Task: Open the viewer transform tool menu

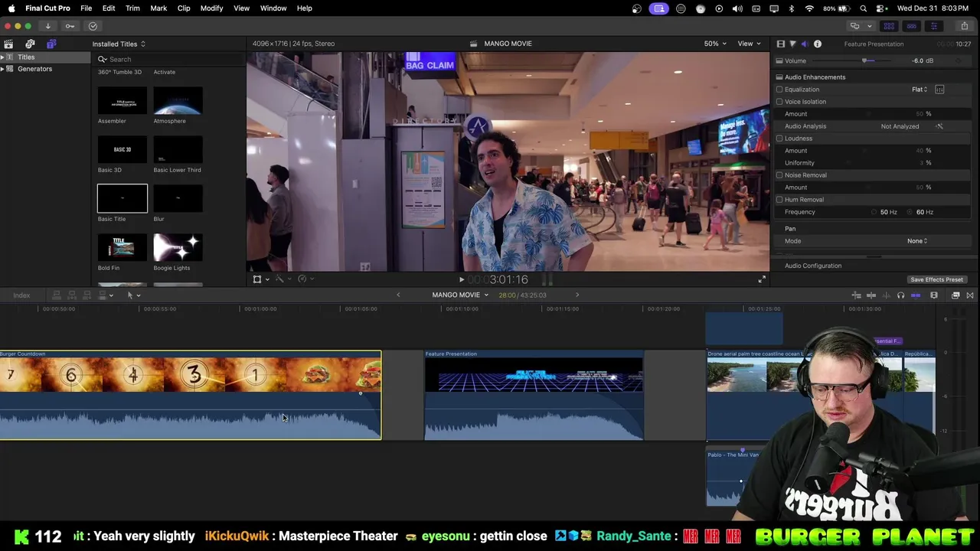Action: 260,279
